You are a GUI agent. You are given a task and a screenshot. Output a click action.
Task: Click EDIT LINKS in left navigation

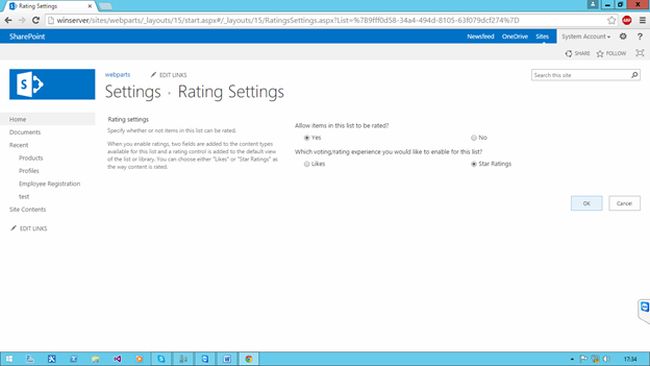pyautogui.click(x=29, y=228)
